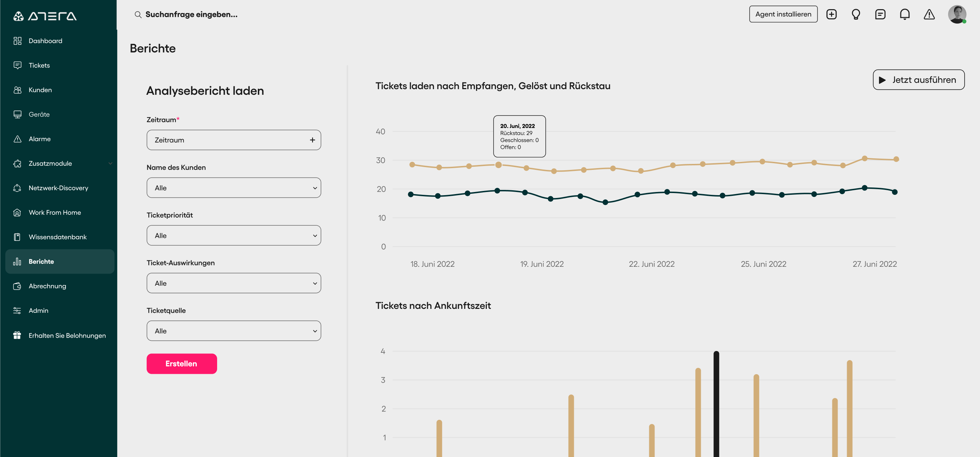
Task: Click Jetzt ausführen button
Action: 918,80
